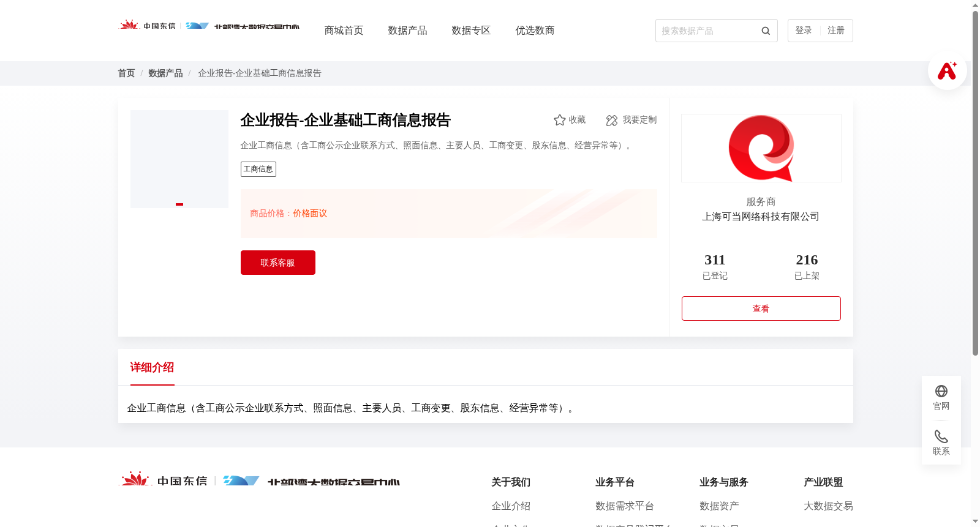Click the 登录 login link
The image size is (980, 527).
[804, 31]
